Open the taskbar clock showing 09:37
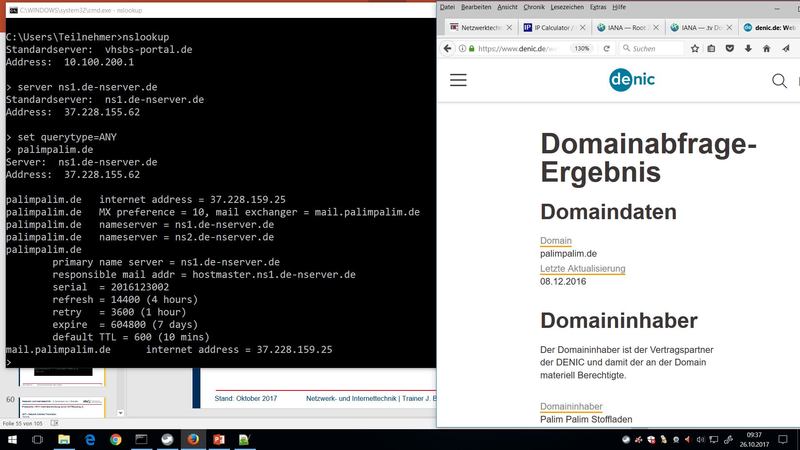 coord(754,439)
